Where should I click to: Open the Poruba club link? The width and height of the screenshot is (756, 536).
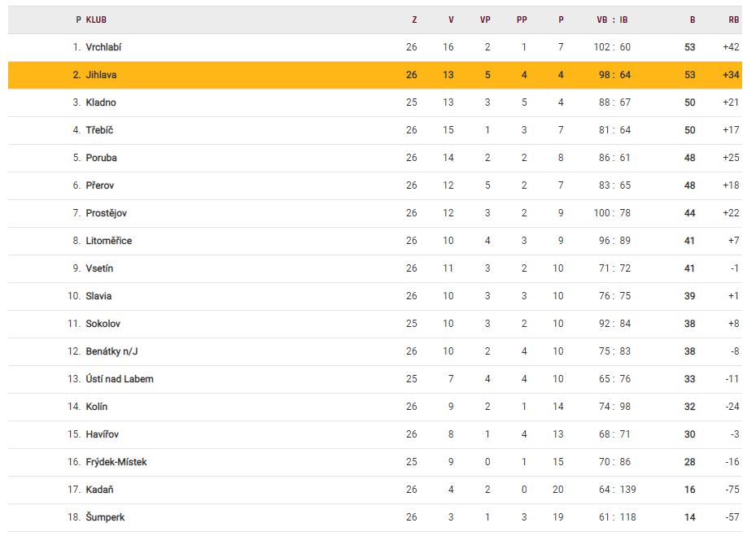101,158
